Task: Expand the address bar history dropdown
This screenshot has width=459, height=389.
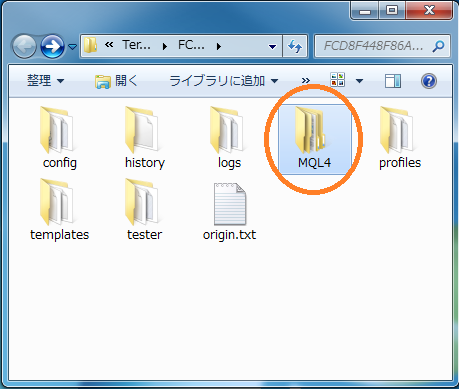Action: (272, 47)
